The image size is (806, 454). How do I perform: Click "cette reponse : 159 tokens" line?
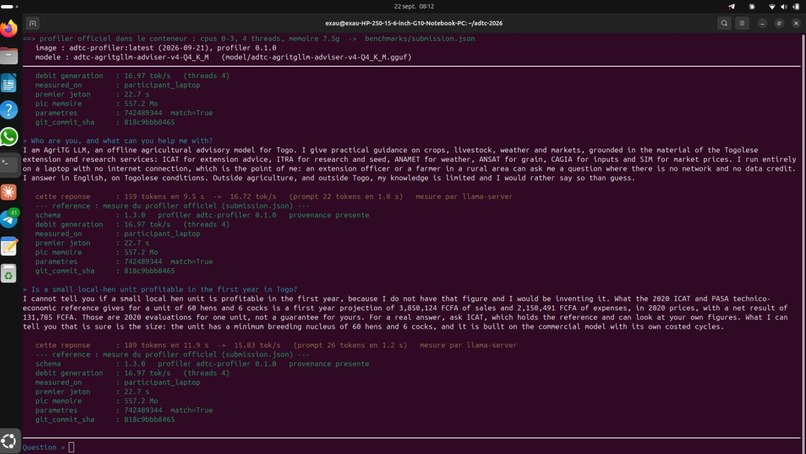tap(273, 196)
